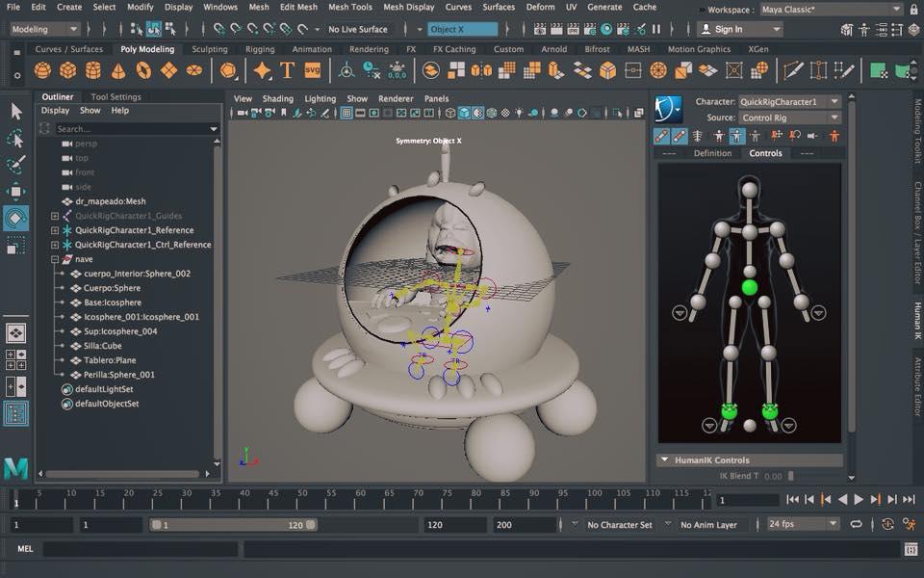Viewport: 924px width, 578px height.
Task: Select the polygon cone primitive icon
Action: point(118,70)
